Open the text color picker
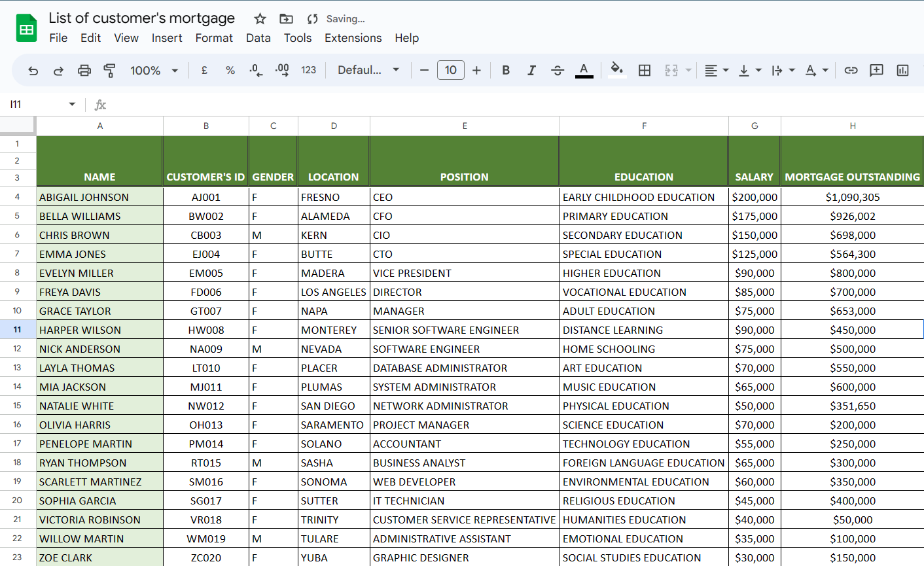The image size is (924, 566). point(584,71)
